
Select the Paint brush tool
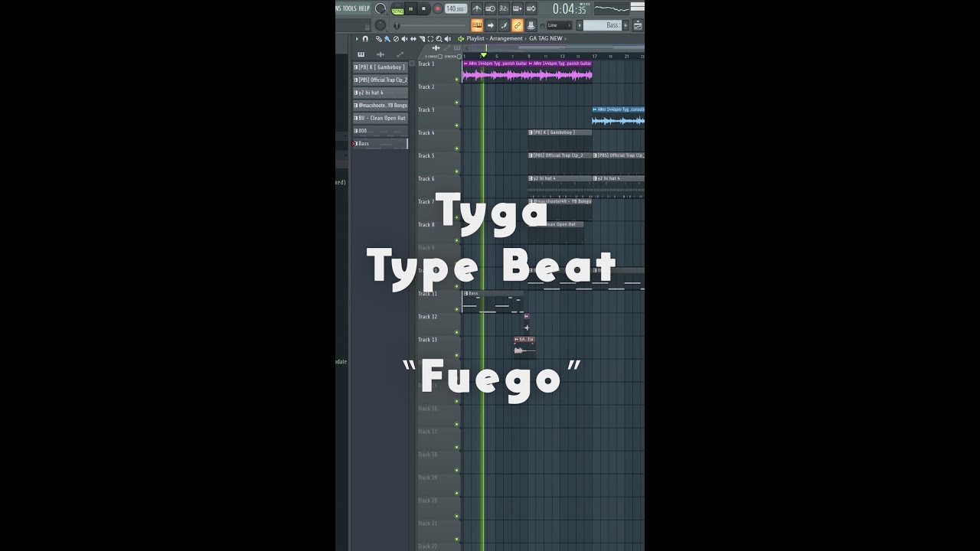point(387,38)
